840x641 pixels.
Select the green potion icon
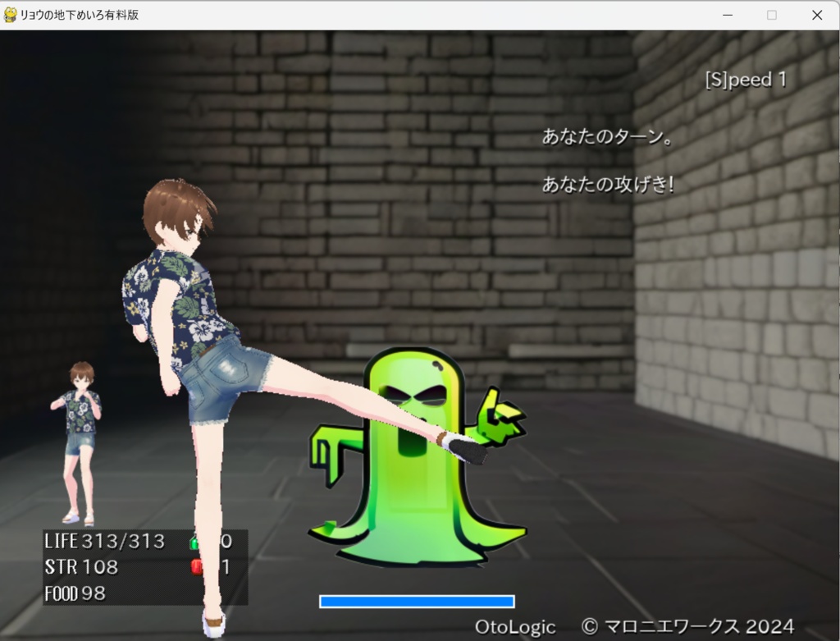click(x=195, y=542)
